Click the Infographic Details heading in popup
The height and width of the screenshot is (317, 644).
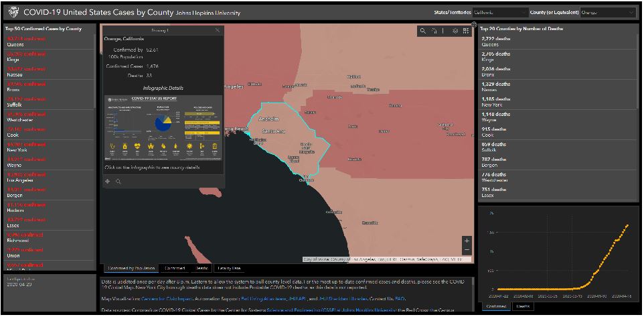(x=163, y=88)
